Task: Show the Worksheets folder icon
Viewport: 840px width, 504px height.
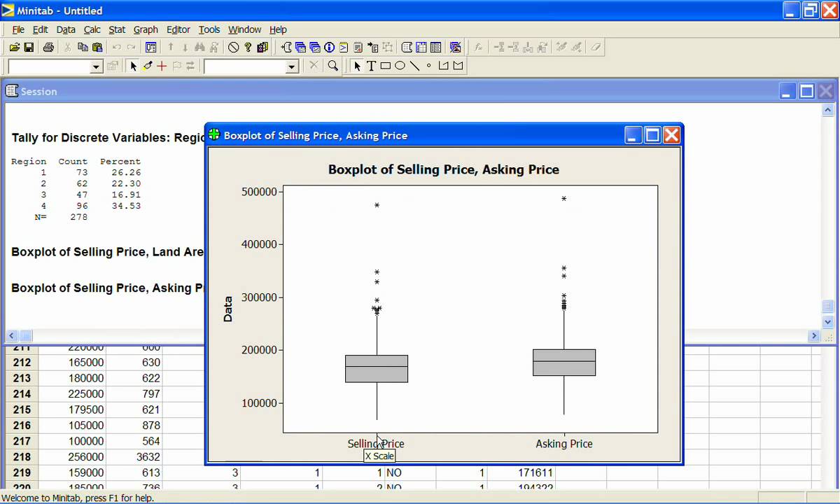Action: (x=300, y=47)
